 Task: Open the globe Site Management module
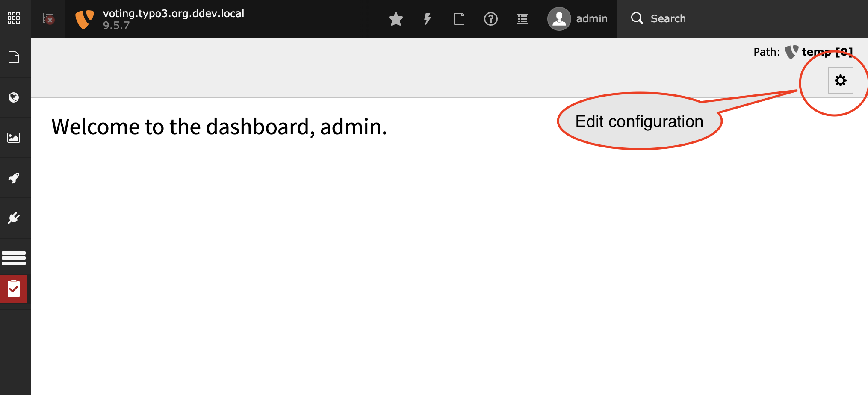14,97
